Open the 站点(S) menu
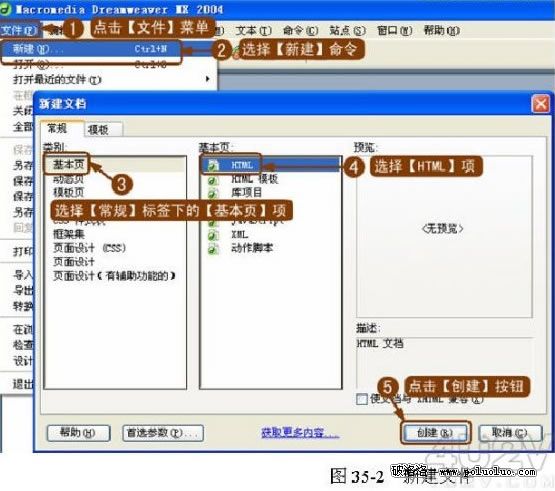The height and width of the screenshot is (491, 555). (347, 31)
